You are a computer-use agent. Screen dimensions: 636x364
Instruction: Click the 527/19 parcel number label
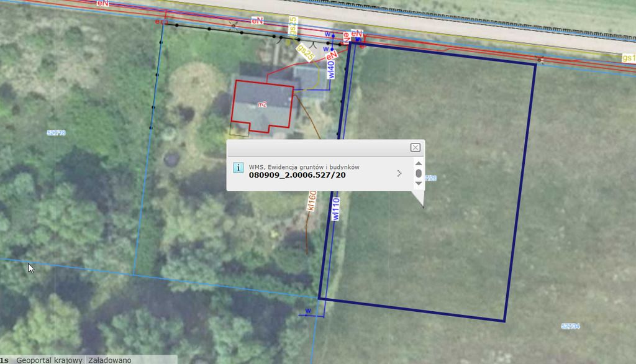tap(56, 132)
